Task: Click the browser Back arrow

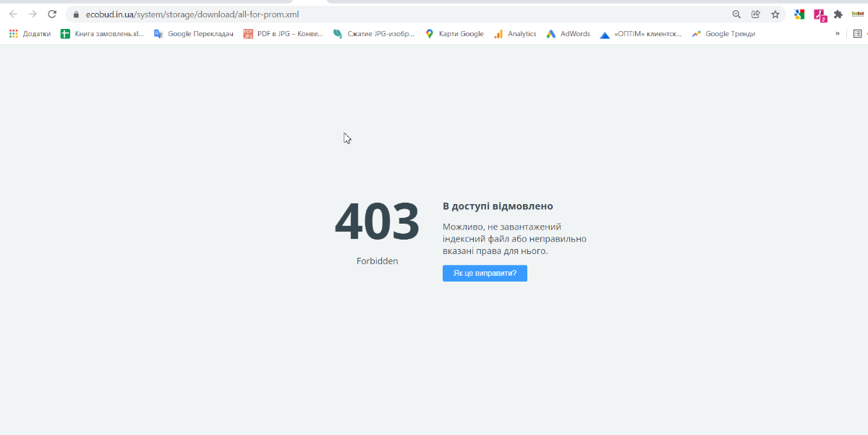Action: click(13, 14)
